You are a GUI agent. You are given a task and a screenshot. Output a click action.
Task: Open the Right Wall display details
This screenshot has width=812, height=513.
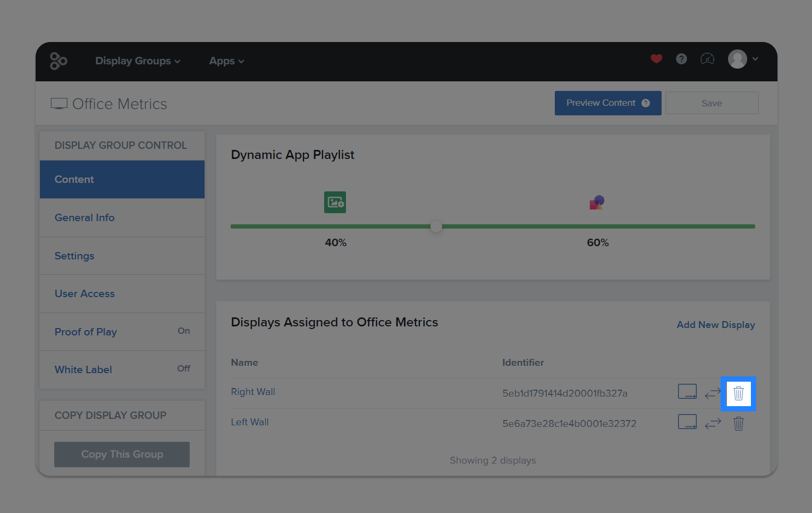pyautogui.click(x=253, y=392)
